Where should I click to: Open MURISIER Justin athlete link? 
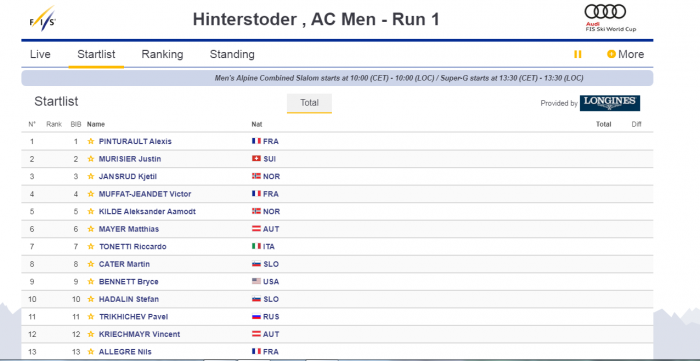point(130,159)
